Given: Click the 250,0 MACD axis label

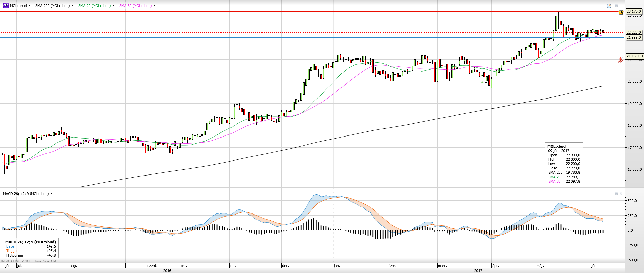Looking at the screenshot, I should pyautogui.click(x=632, y=216).
